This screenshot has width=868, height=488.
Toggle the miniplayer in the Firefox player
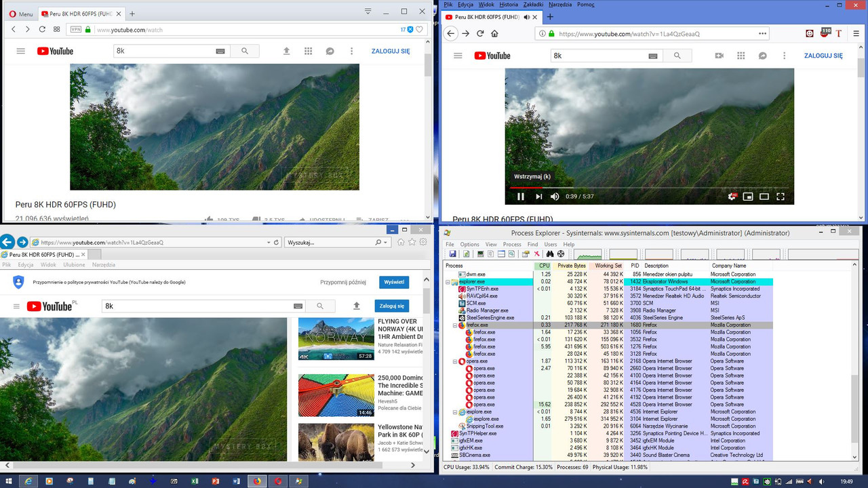(x=748, y=197)
